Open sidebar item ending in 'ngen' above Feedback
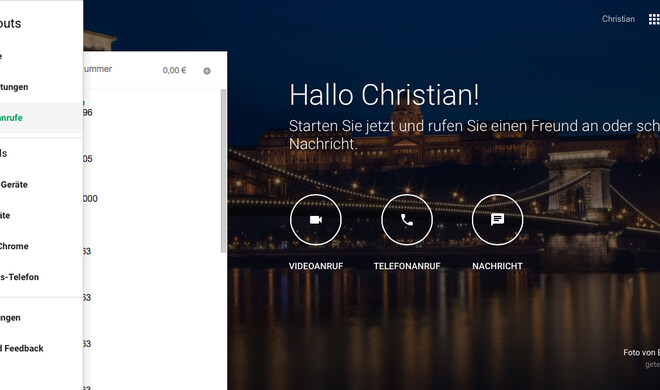The width and height of the screenshot is (660, 390). 41,318
